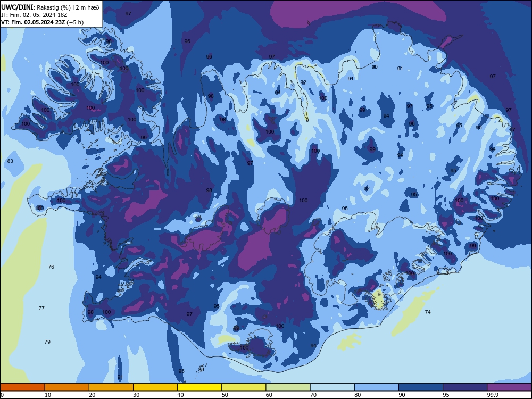Screen dimensions: 532x399
Task: Select the sky blue 80–90 legend swatch
Action: tap(377, 387)
